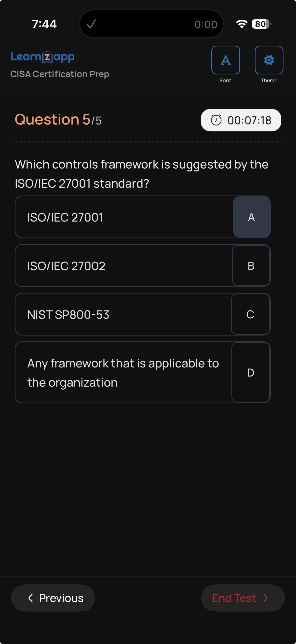Tap the LearnZapp logo

pyautogui.click(x=42, y=57)
